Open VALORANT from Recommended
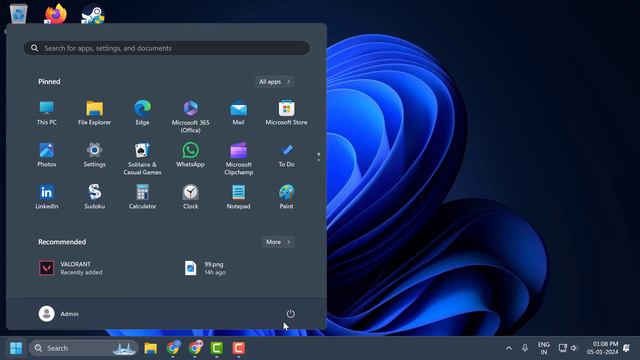Image resolution: width=640 pixels, height=360 pixels. click(70, 268)
